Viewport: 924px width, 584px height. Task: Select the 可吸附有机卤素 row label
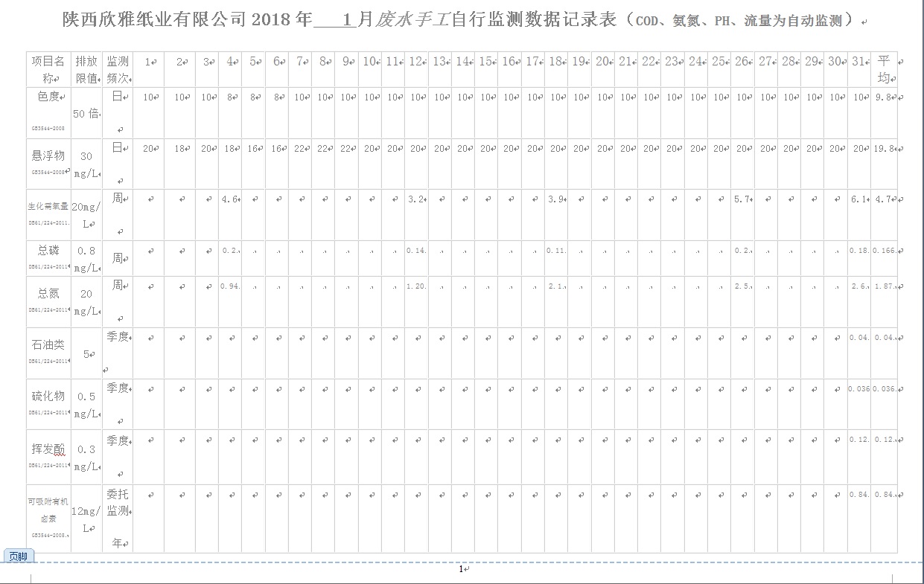(49, 510)
